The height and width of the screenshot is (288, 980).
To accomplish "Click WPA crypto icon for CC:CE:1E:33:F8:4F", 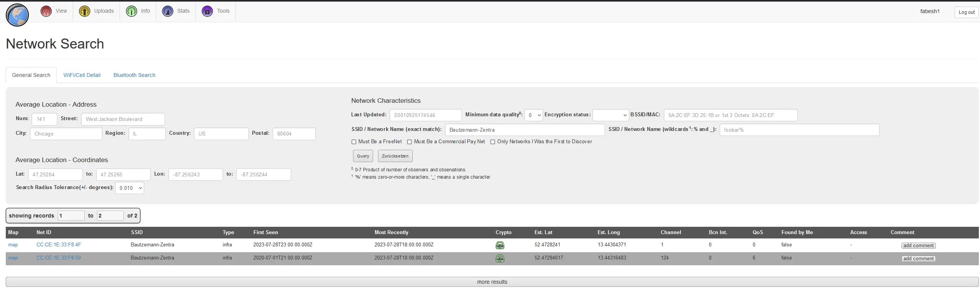I will (x=500, y=245).
